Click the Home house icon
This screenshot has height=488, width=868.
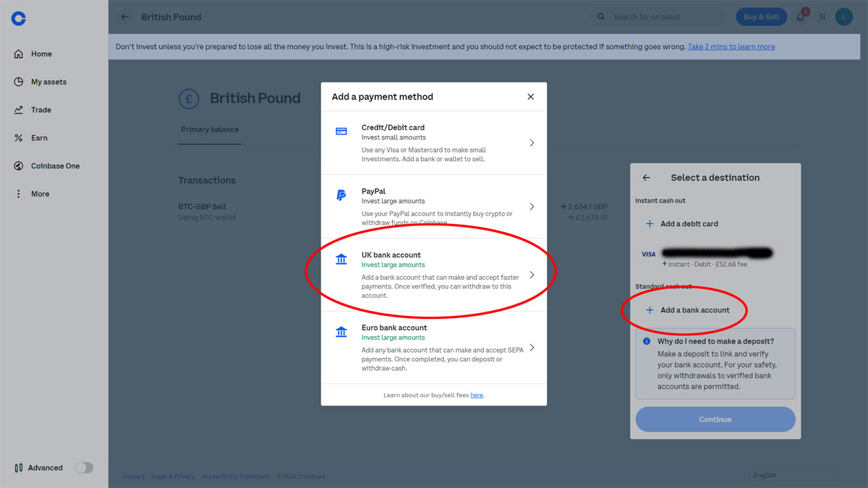(x=19, y=54)
